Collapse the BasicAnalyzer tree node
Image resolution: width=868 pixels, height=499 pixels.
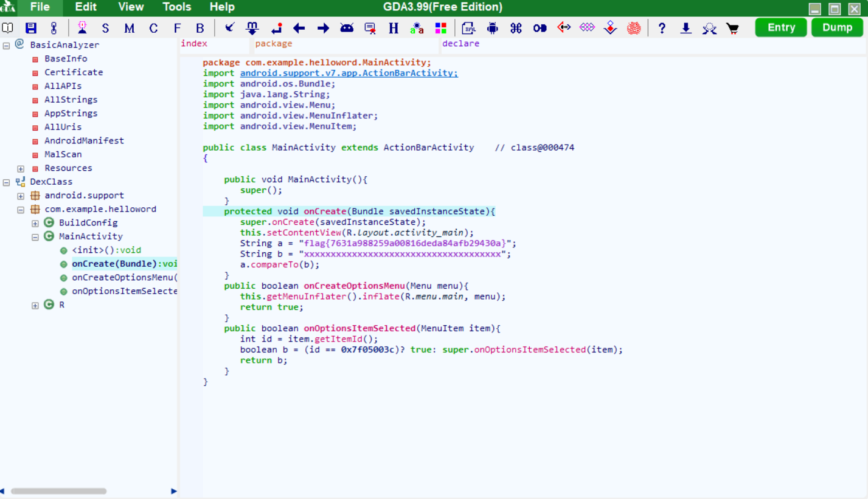[6, 46]
